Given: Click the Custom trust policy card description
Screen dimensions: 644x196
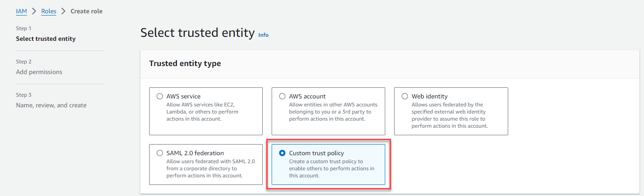Looking at the screenshot, I should 332,169.
